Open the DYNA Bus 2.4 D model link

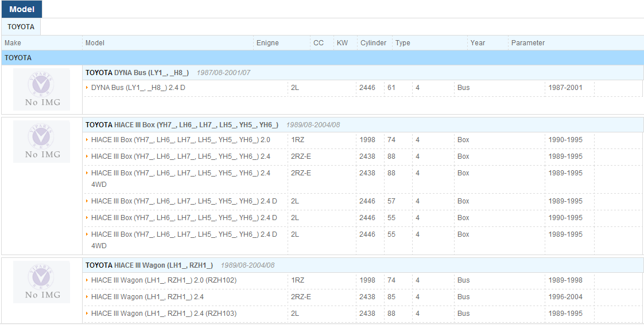pos(138,87)
